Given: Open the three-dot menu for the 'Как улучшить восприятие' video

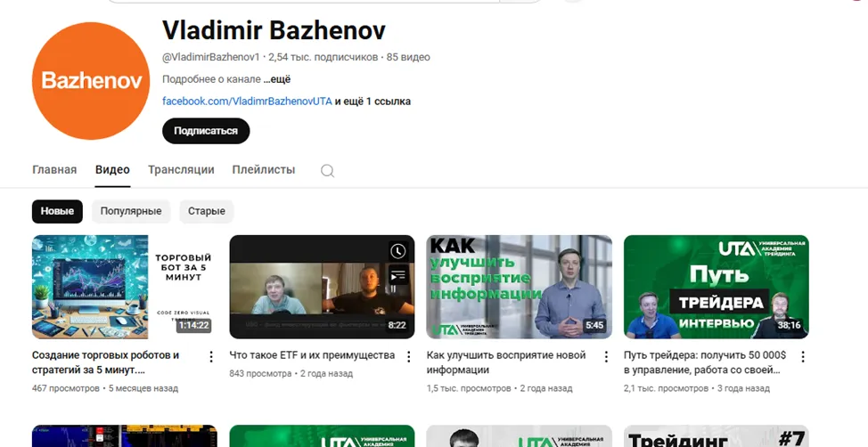Looking at the screenshot, I should [x=606, y=356].
